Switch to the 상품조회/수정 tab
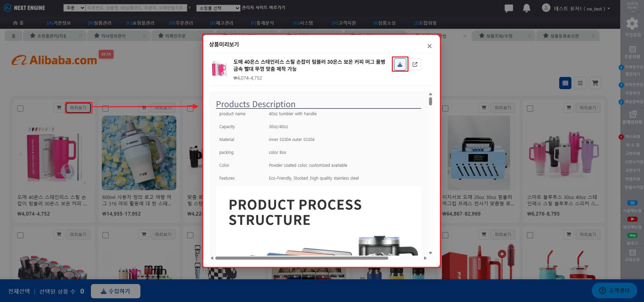This screenshot has height=302, width=644. (x=499, y=36)
